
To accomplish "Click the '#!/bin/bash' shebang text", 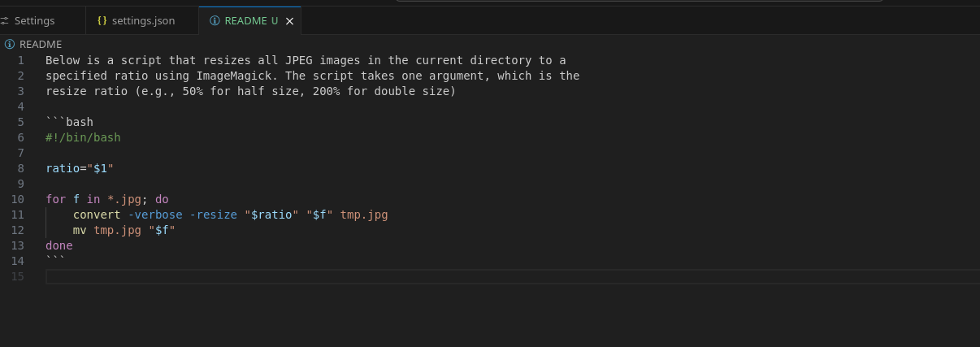I will point(83,137).
